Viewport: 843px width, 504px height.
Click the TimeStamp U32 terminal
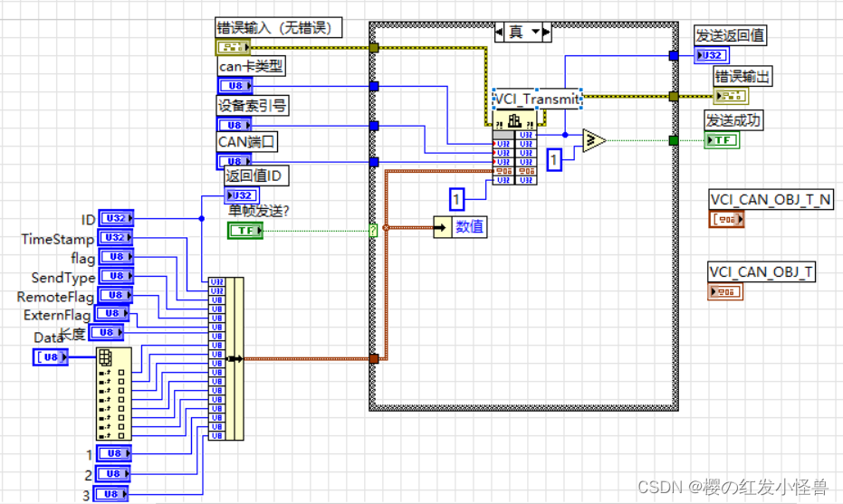click(115, 237)
